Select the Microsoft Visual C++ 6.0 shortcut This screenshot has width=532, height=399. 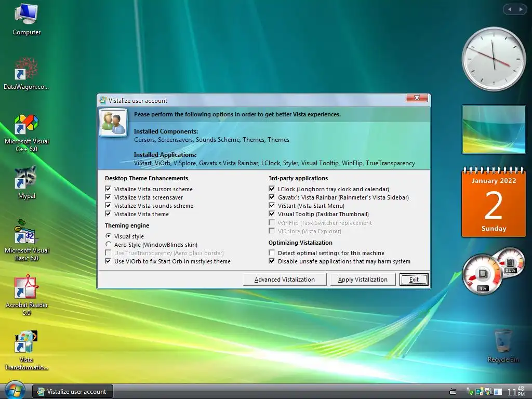(26, 133)
